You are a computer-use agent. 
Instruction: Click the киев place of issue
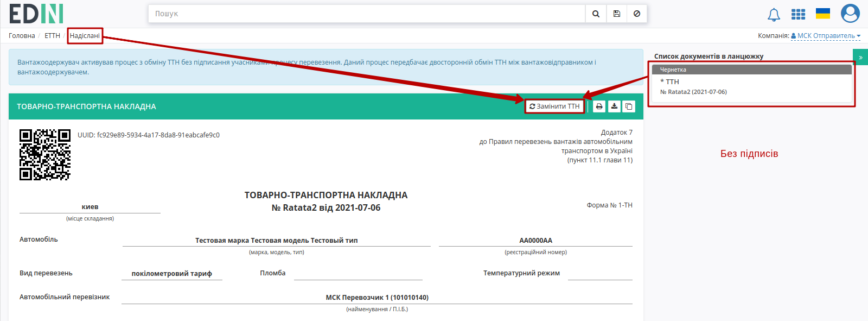pos(90,206)
